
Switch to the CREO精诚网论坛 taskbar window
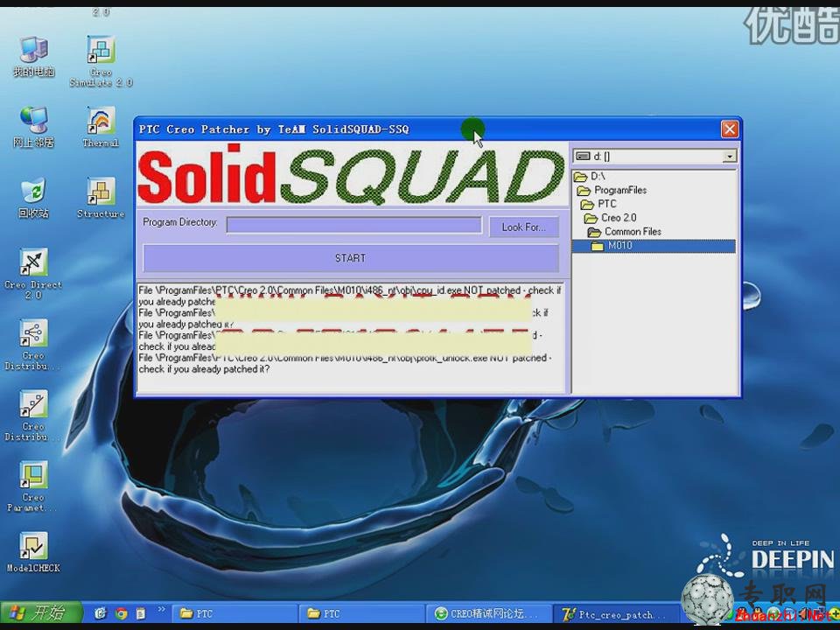tap(488, 614)
